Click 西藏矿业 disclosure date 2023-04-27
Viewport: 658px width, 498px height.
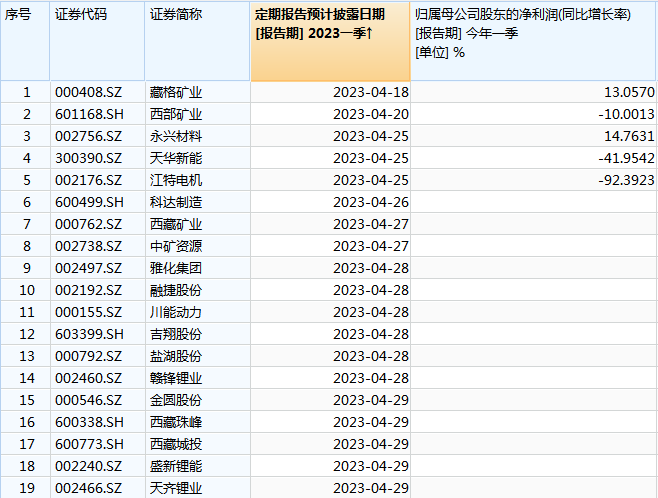pos(371,224)
